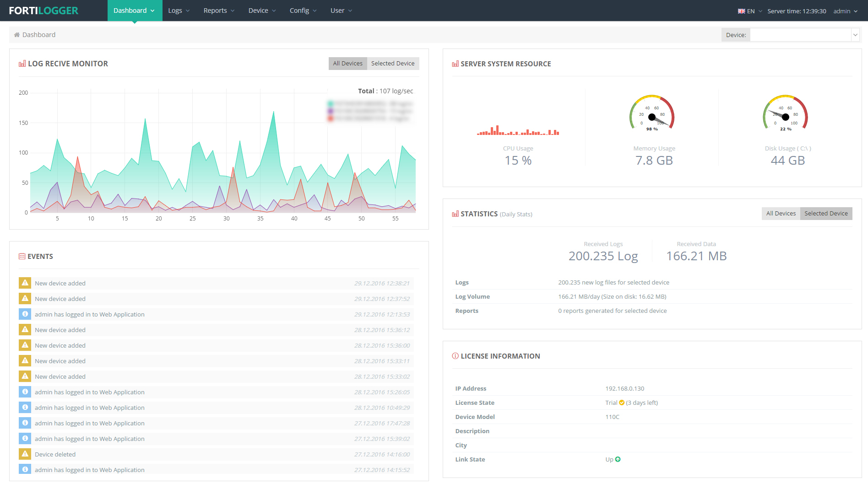
Task: Click the home icon in breadcrumb
Action: pyautogui.click(x=17, y=35)
